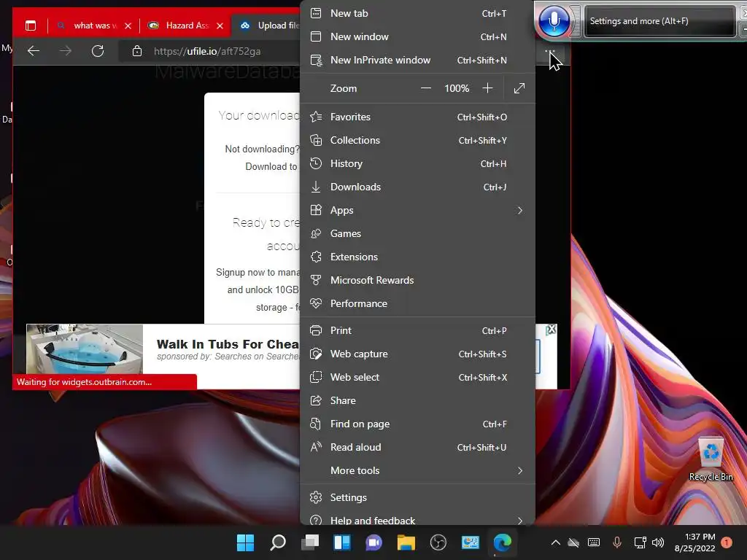Image resolution: width=747 pixels, height=560 pixels.
Task: Increase zoom with the plus button
Action: [x=487, y=88]
